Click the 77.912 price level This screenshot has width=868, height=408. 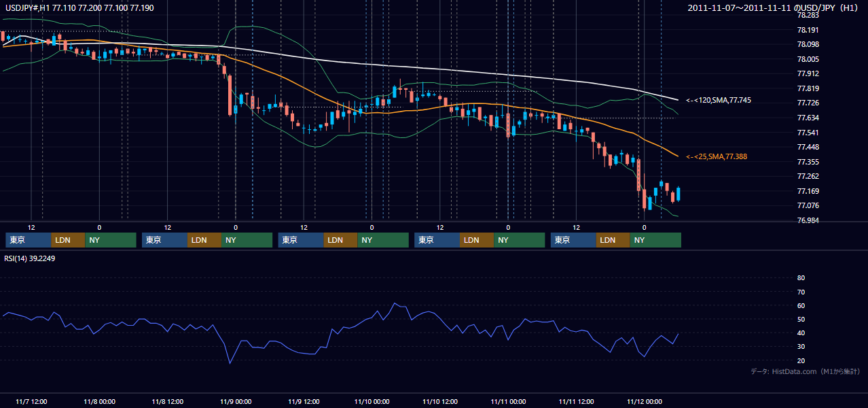(x=808, y=73)
